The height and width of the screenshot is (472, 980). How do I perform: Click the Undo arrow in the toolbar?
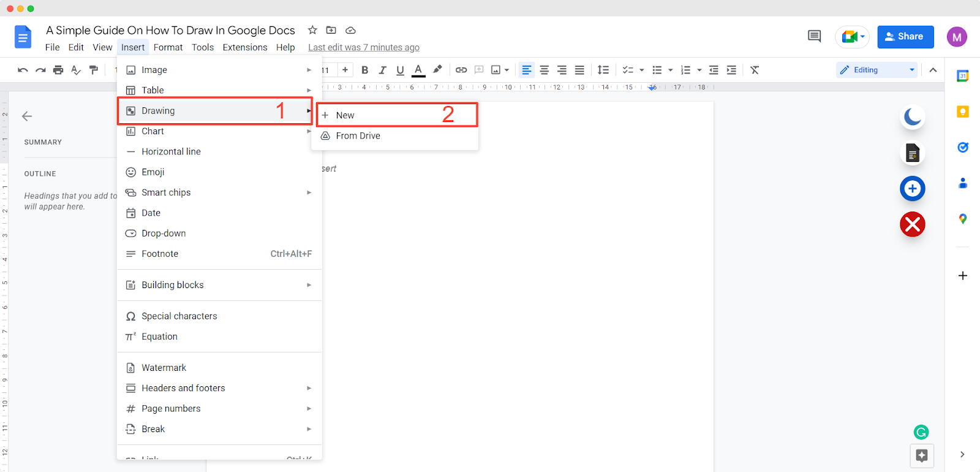23,70
